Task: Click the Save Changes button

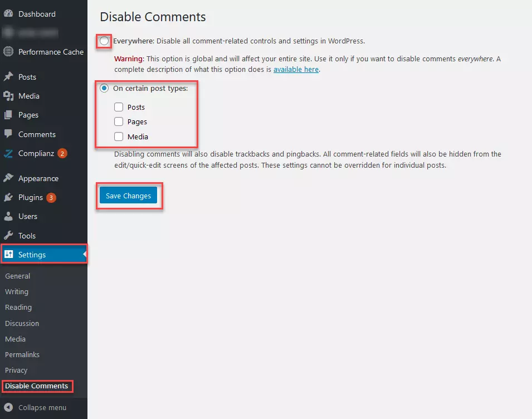Action: tap(128, 196)
